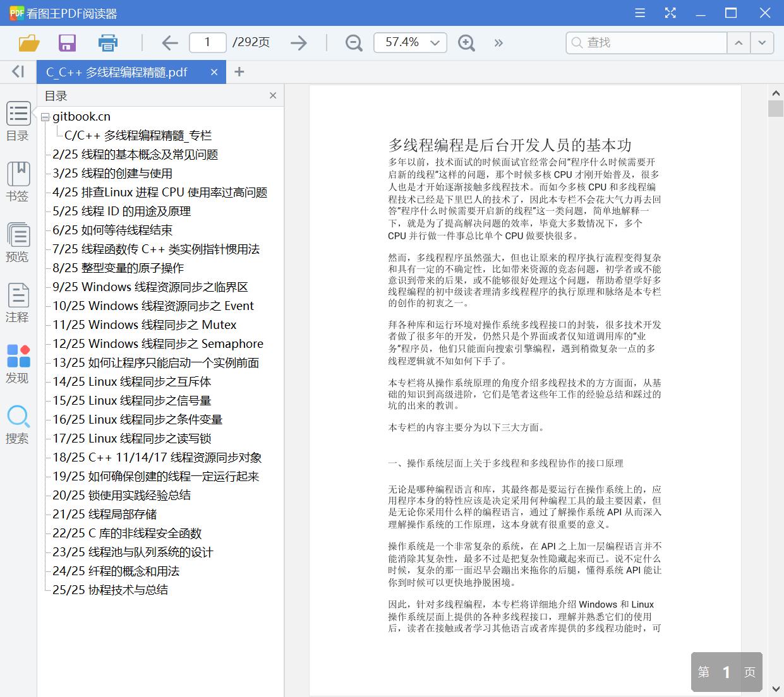The height and width of the screenshot is (697, 784).
Task: Select the 书签 bookmarks sidebar icon
Action: pos(18,182)
